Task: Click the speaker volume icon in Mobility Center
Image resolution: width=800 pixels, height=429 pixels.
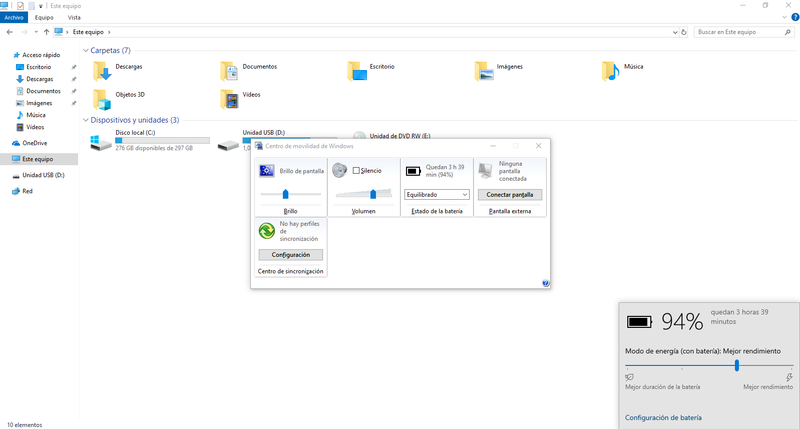Action: point(340,170)
